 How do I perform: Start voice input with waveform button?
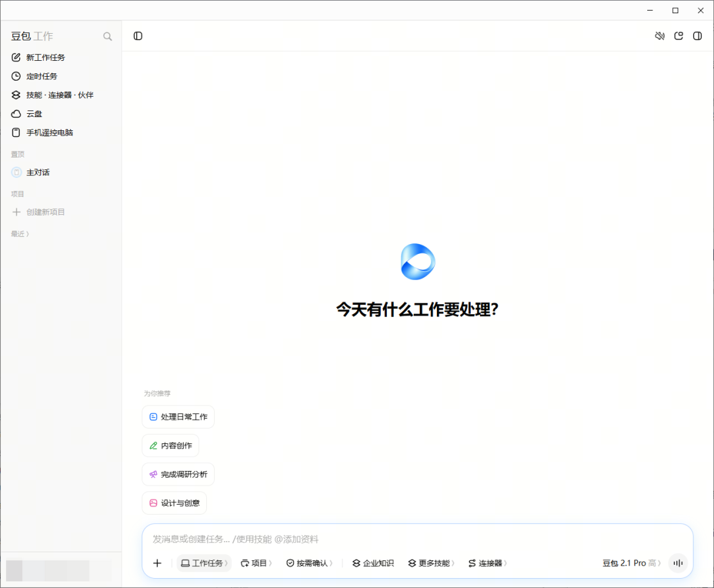pyautogui.click(x=678, y=563)
